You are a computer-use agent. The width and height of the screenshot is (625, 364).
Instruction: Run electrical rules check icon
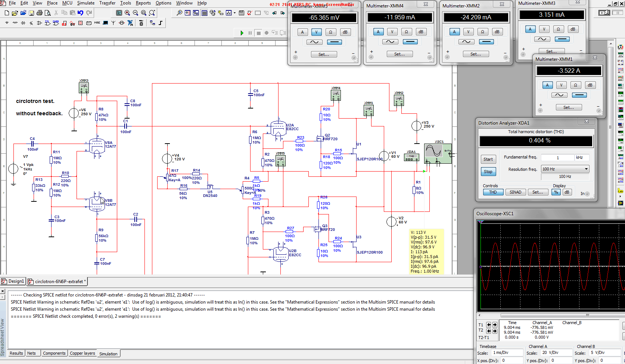[x=249, y=13]
